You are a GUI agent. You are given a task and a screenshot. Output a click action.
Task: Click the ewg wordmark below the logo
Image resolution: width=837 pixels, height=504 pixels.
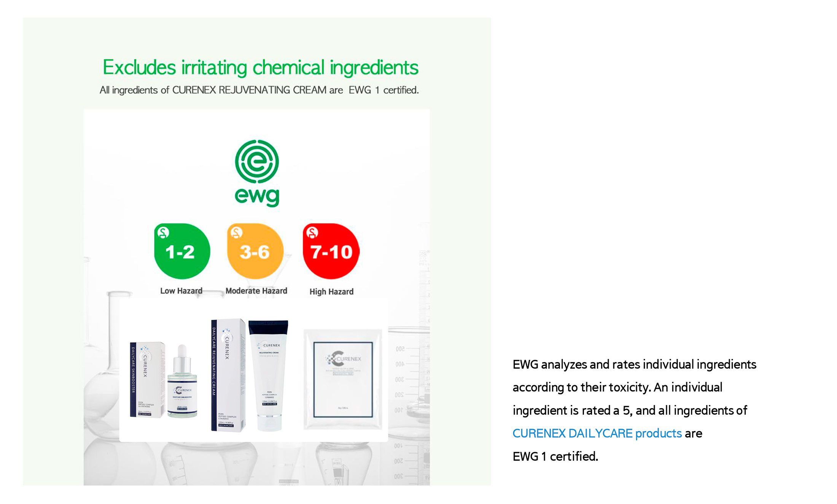(x=257, y=196)
